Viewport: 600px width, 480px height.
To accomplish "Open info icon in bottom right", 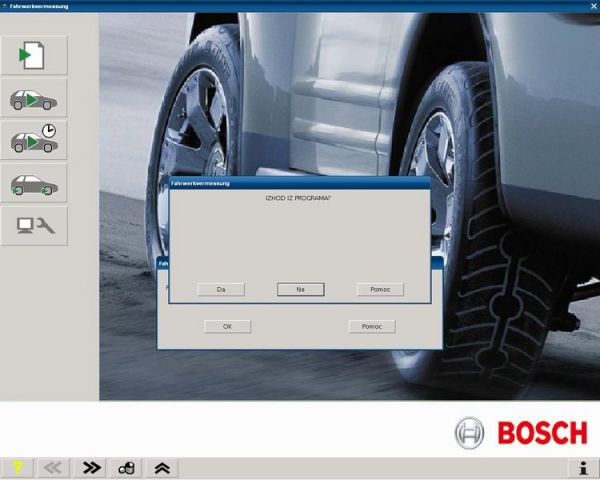I will point(583,468).
